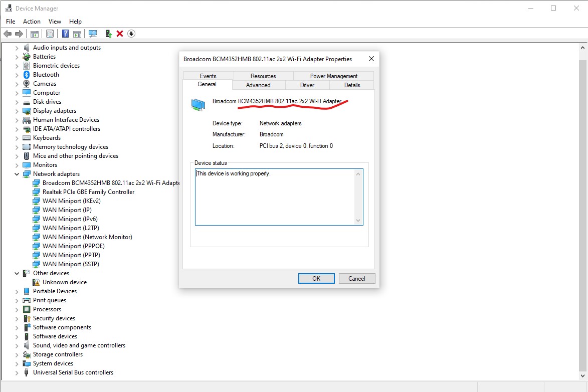
Task: Click the Cameras category icon
Action: coord(26,84)
